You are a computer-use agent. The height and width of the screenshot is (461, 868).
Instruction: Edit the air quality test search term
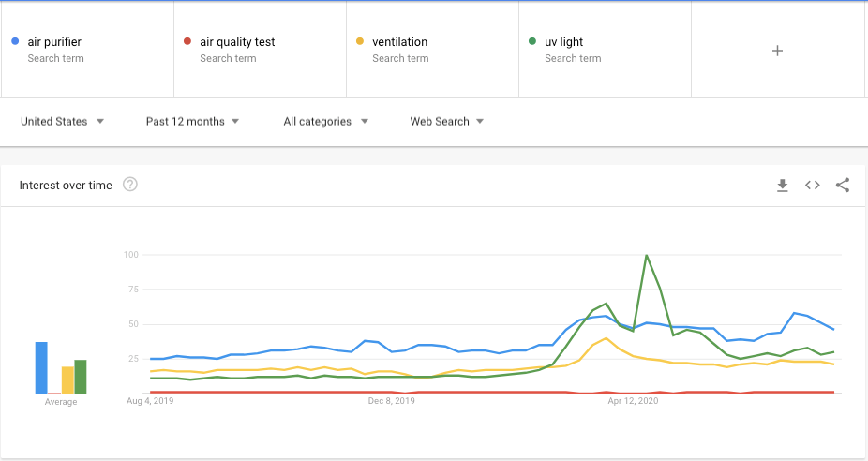tap(237, 42)
